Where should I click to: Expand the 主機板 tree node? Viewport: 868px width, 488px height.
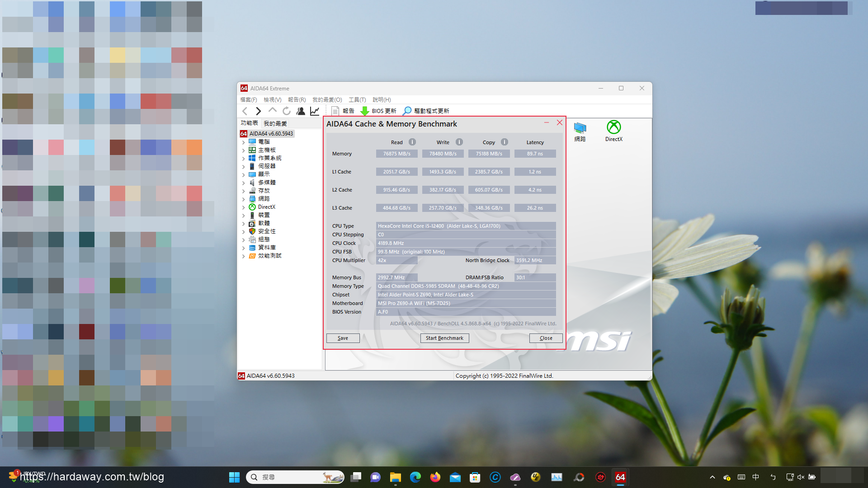point(243,150)
